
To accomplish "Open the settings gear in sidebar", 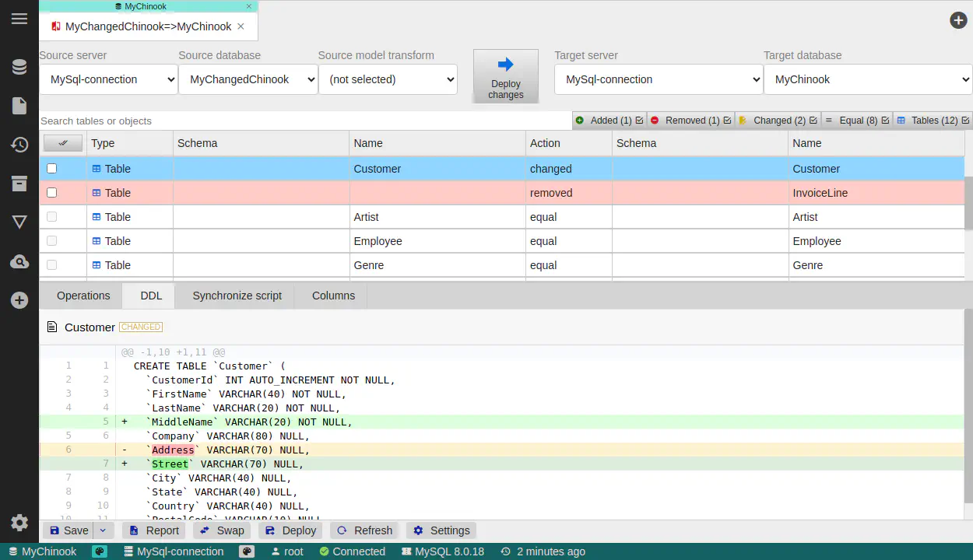I will click(19, 523).
